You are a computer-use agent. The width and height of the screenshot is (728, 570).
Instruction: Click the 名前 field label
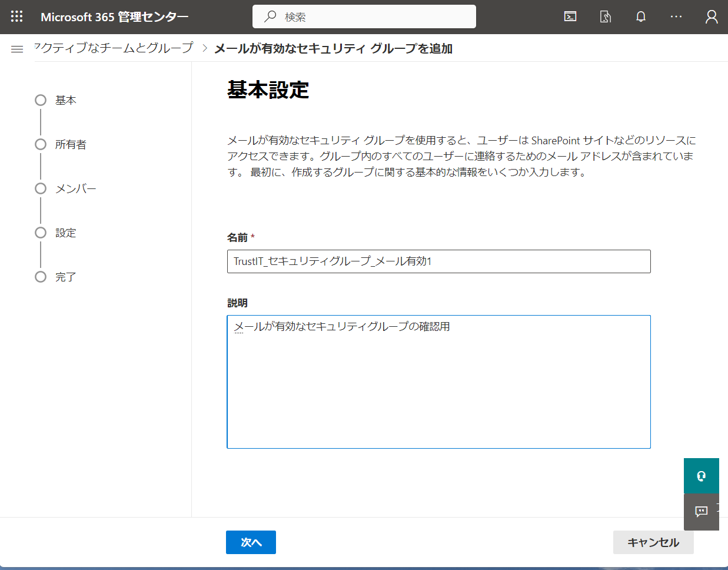pos(237,237)
